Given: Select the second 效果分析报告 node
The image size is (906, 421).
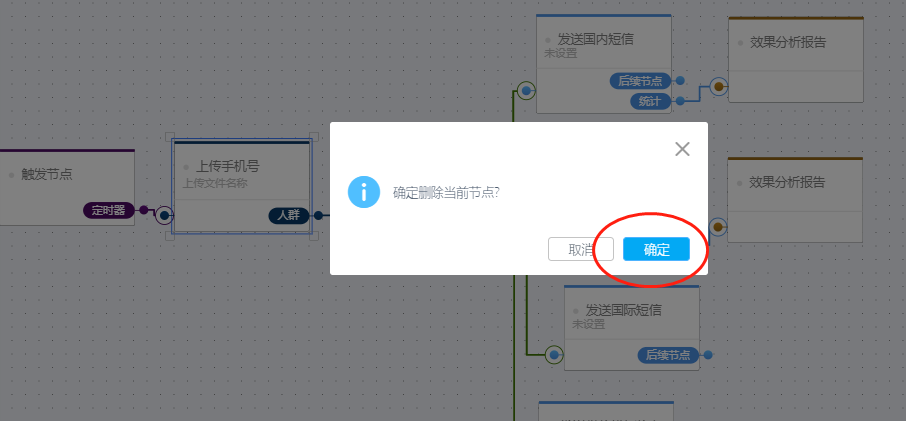Looking at the screenshot, I should [x=795, y=200].
